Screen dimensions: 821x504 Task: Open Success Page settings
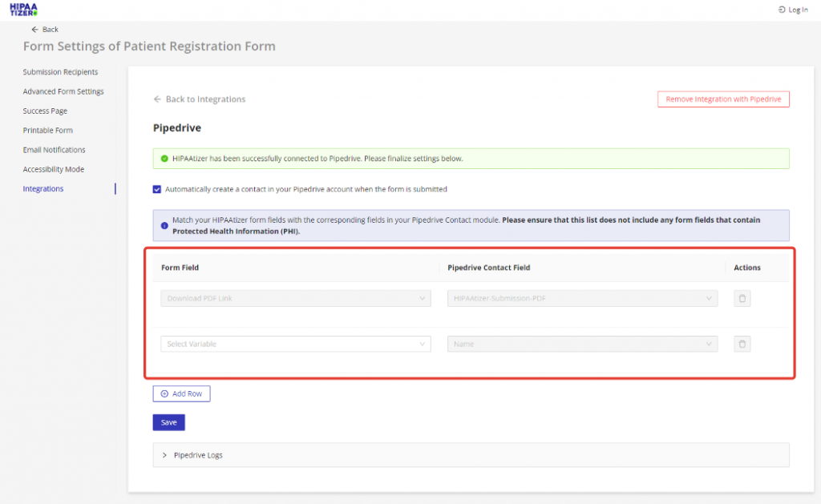pos(45,111)
